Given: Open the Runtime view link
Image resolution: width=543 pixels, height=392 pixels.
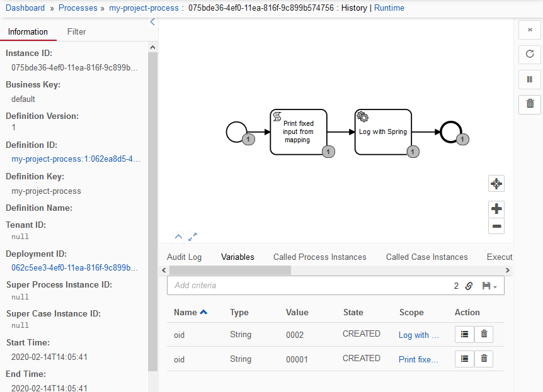Looking at the screenshot, I should [389, 8].
